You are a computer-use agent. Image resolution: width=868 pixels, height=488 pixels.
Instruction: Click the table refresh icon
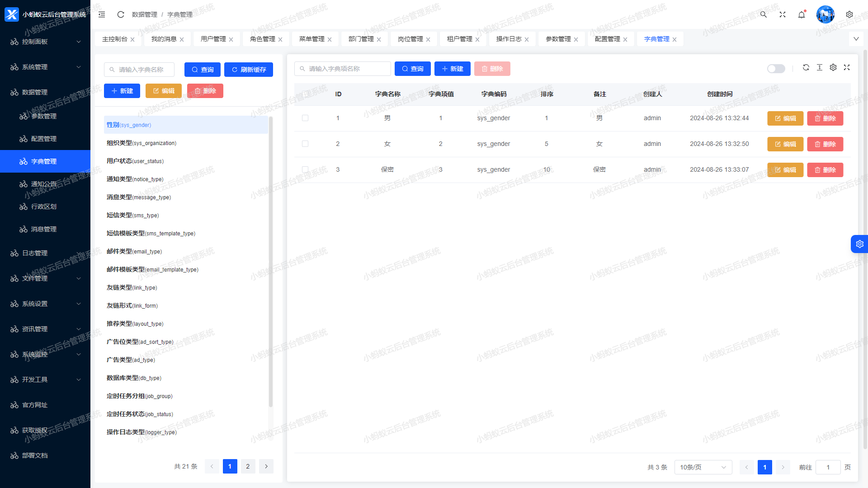pos(806,68)
